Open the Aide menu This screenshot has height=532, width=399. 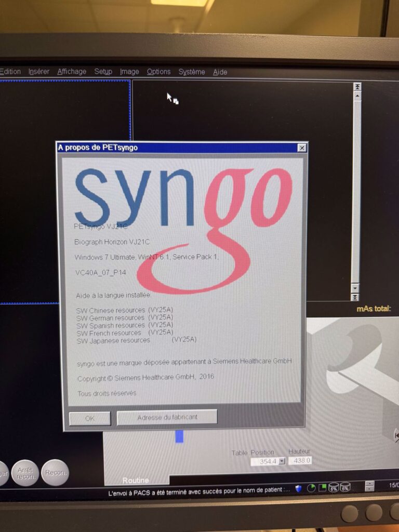click(x=220, y=72)
